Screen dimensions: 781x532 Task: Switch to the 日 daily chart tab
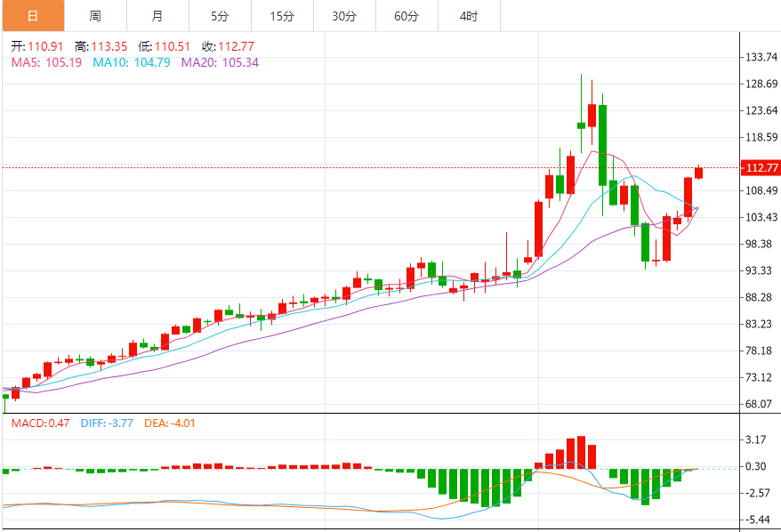pos(32,16)
